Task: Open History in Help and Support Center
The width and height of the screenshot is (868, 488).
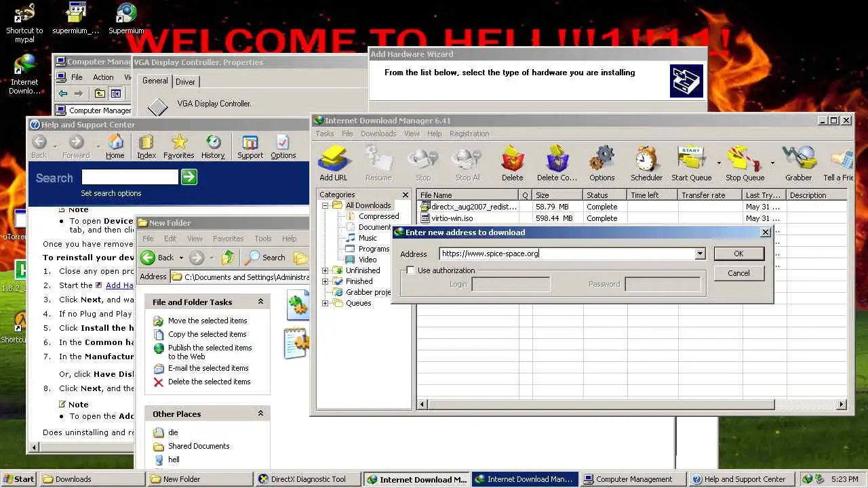Action: tap(213, 146)
